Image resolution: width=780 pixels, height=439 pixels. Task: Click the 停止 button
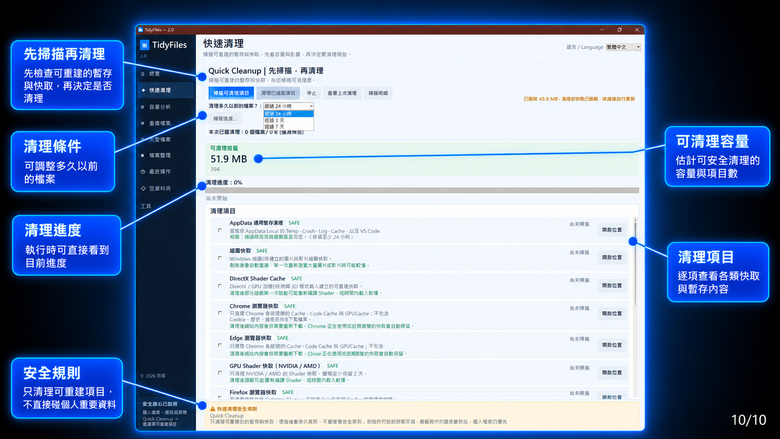click(311, 93)
